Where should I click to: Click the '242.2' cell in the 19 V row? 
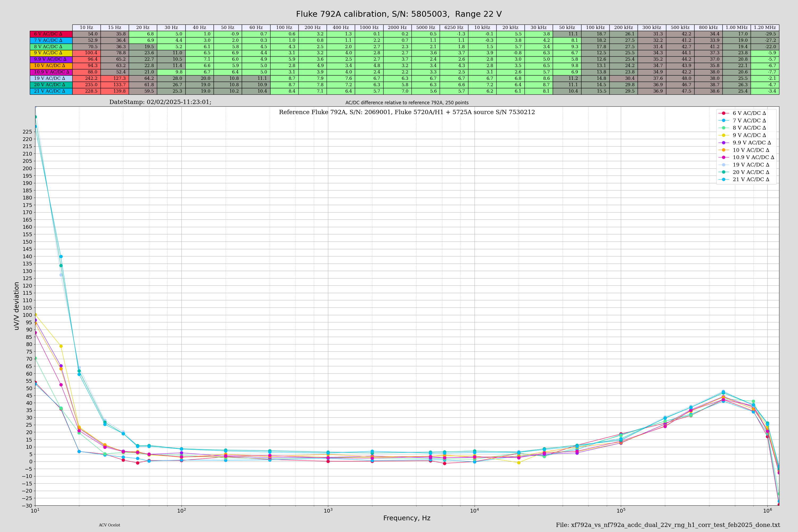pos(86,78)
